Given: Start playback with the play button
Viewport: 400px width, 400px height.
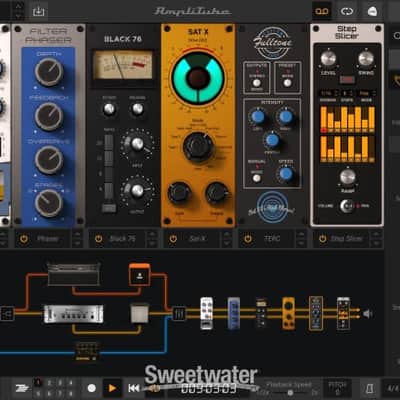Looking at the screenshot, I should pyautogui.click(x=112, y=388).
